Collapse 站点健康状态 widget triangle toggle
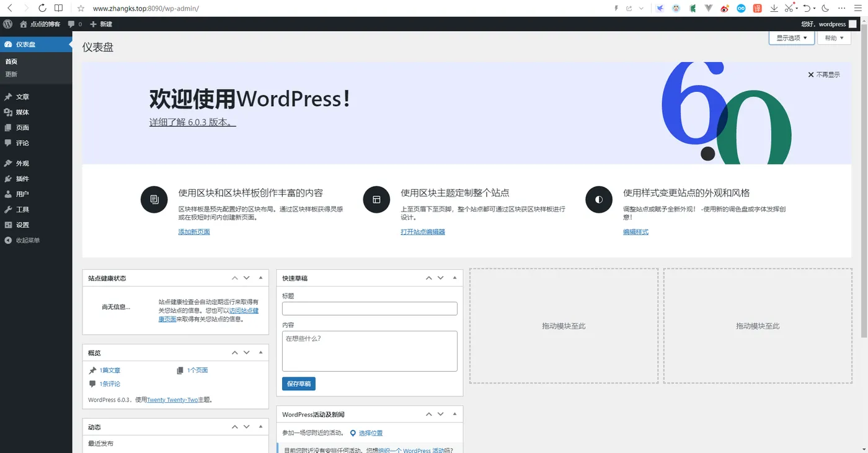This screenshot has width=868, height=453. click(x=260, y=278)
